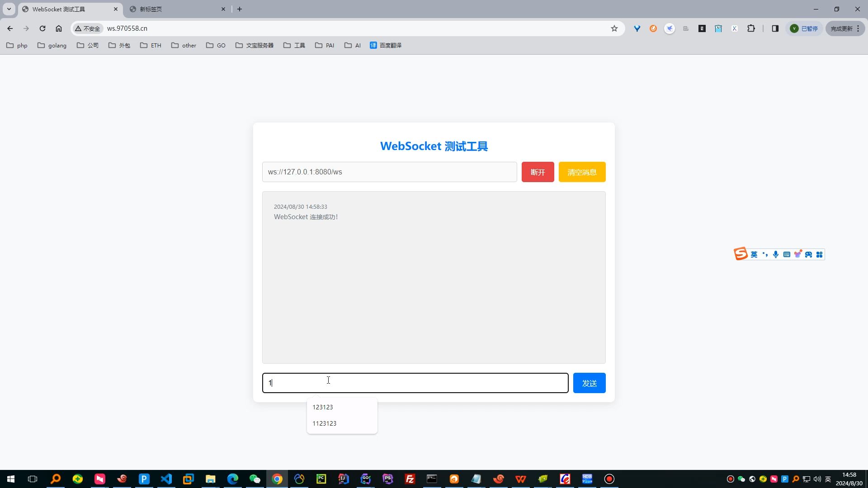
Task: Open the browser extensions puzzle icon
Action: (x=751, y=28)
